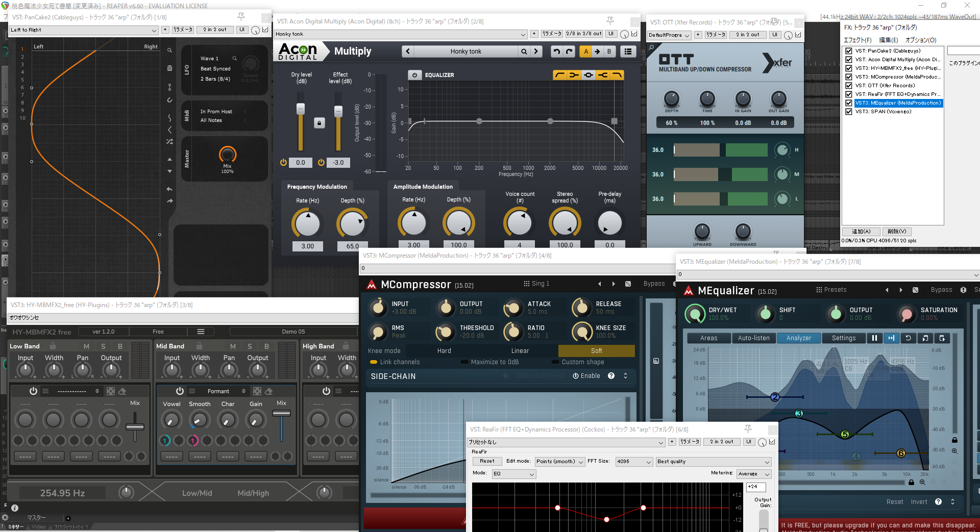980x532 pixels.
Task: Click the info icon above マスター
Action: (15, 508)
